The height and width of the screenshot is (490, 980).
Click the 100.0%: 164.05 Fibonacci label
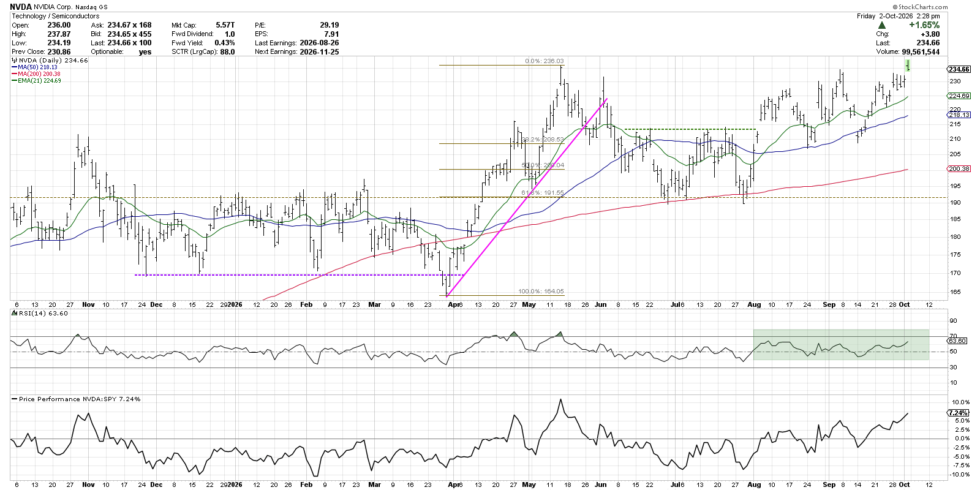click(x=541, y=292)
